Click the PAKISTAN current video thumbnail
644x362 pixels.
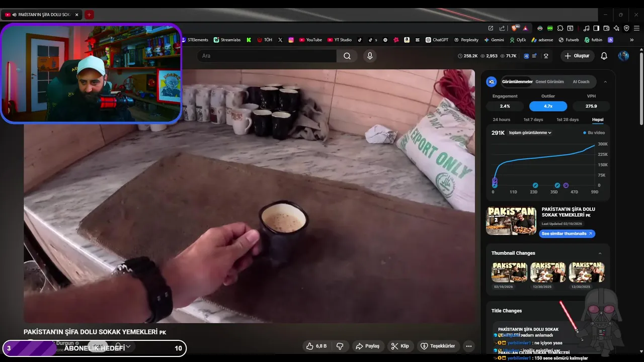click(511, 221)
